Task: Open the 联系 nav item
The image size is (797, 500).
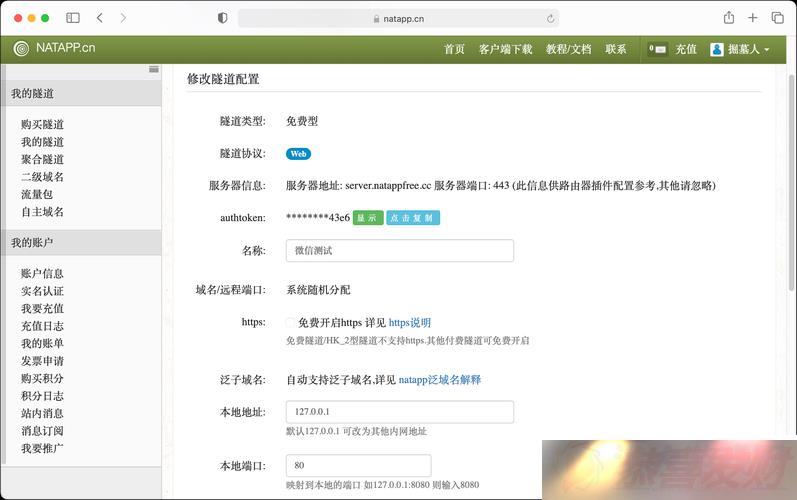Action: (x=616, y=49)
